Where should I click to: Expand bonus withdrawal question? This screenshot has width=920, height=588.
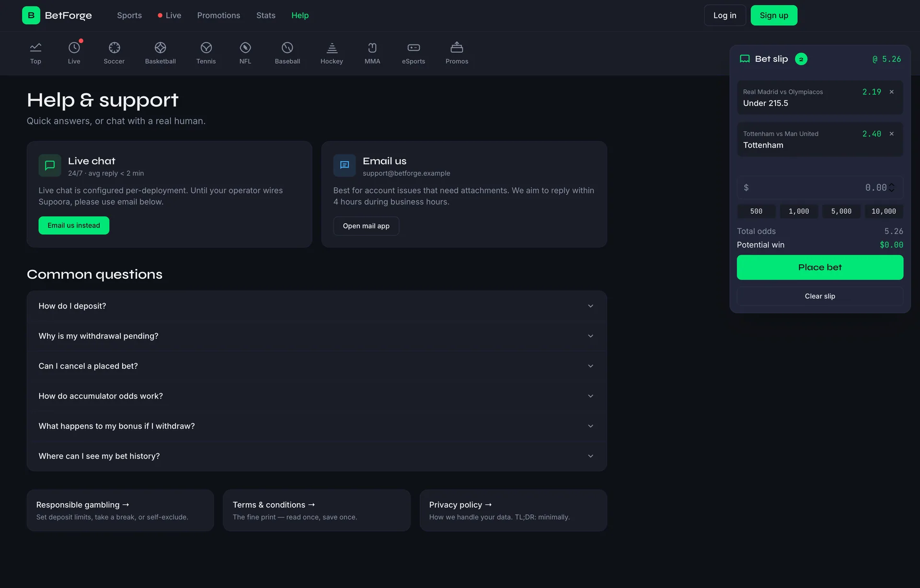317,426
